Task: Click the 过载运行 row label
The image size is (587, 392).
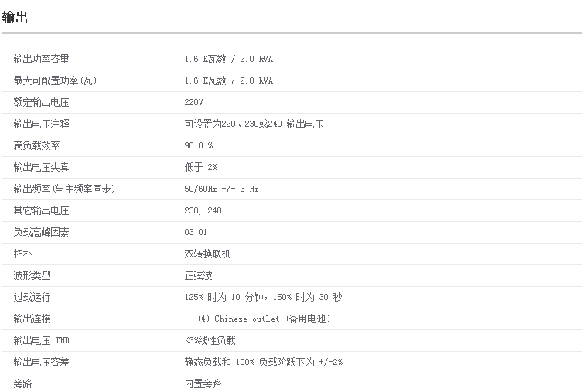Action: [32, 297]
